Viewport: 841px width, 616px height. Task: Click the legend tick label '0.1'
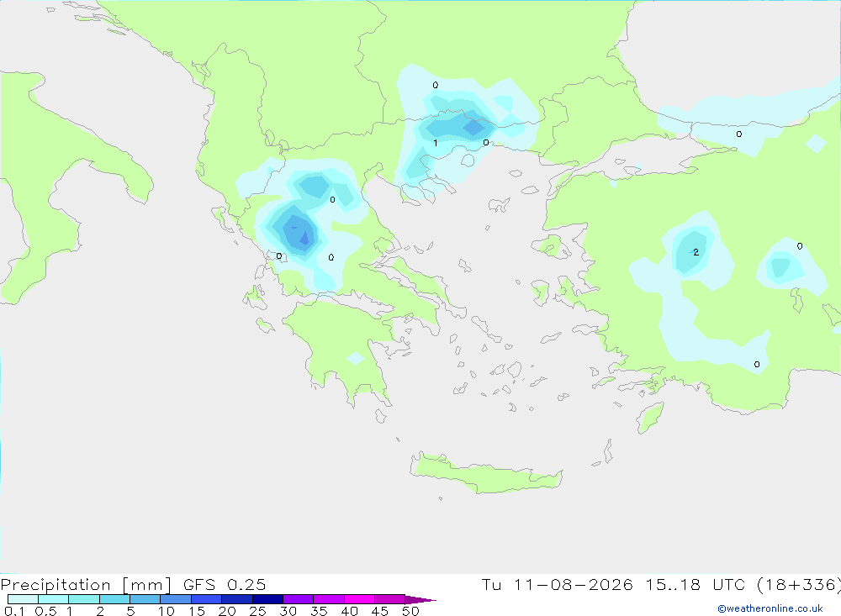click(14, 611)
